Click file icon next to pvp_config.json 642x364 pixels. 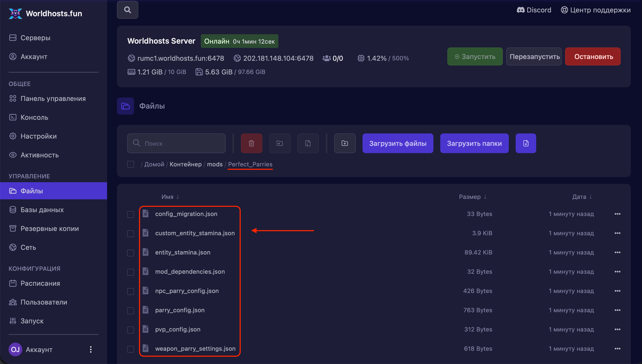tap(146, 329)
